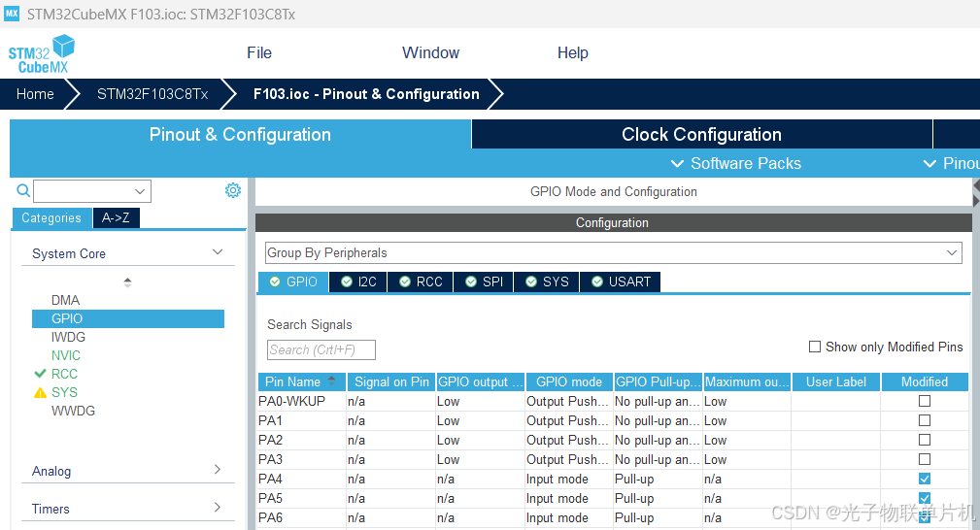
Task: Click the sort arrow in Pin Name header
Action: 332,381
